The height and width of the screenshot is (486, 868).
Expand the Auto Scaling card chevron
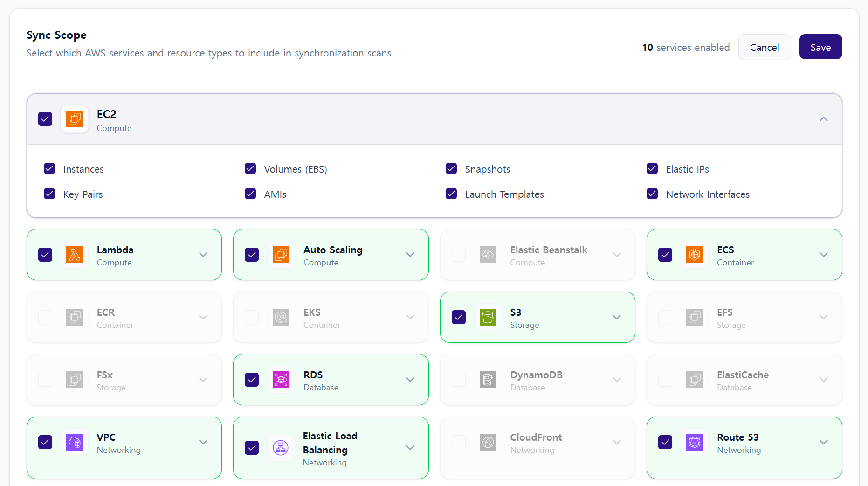pos(410,255)
